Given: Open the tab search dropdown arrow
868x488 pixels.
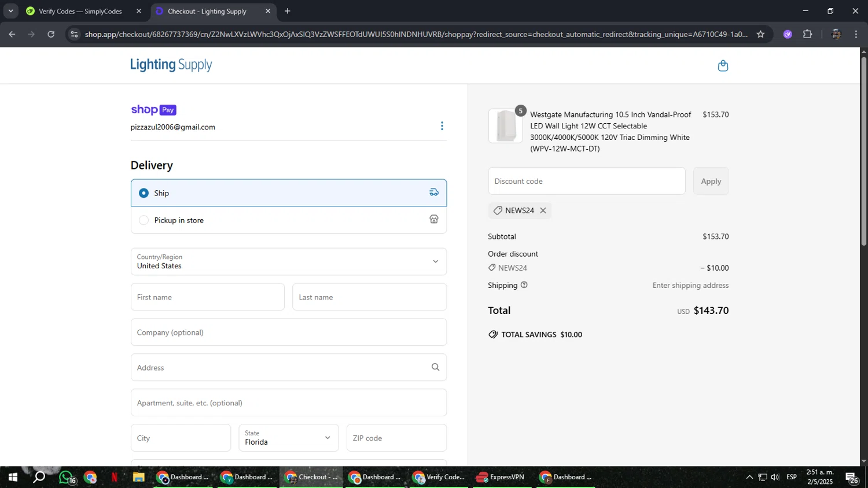Looking at the screenshot, I should pyautogui.click(x=10, y=11).
